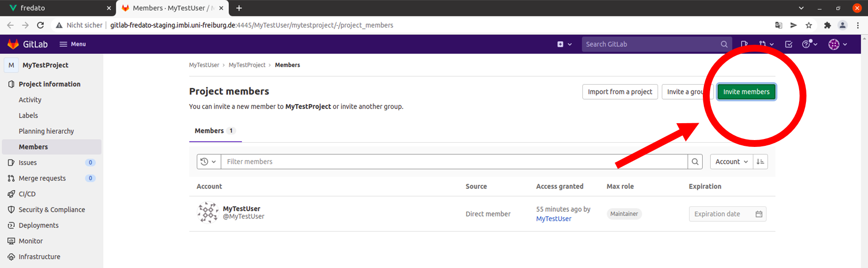This screenshot has height=268, width=868.
Task: Click the Filter members input
Action: (x=454, y=162)
